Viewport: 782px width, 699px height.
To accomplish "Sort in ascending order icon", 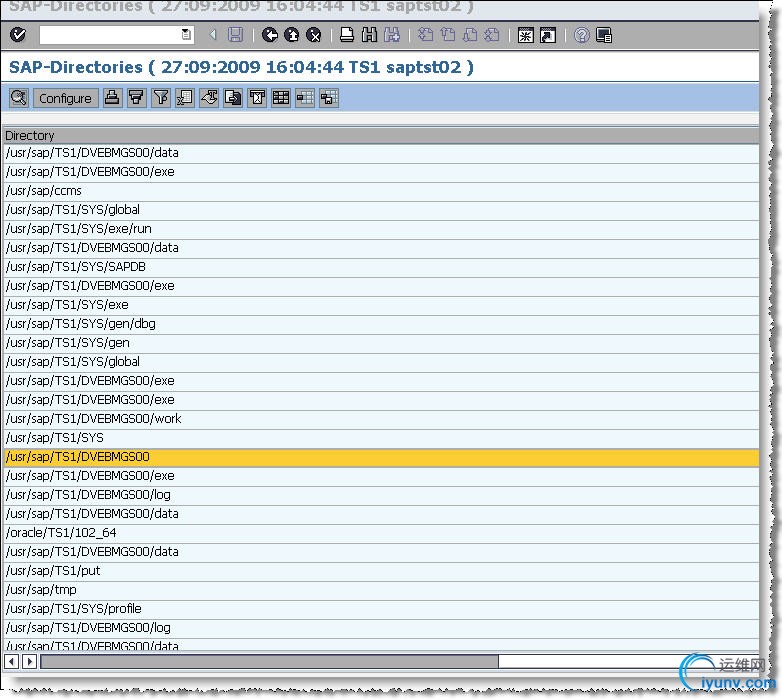I will click(x=112, y=98).
